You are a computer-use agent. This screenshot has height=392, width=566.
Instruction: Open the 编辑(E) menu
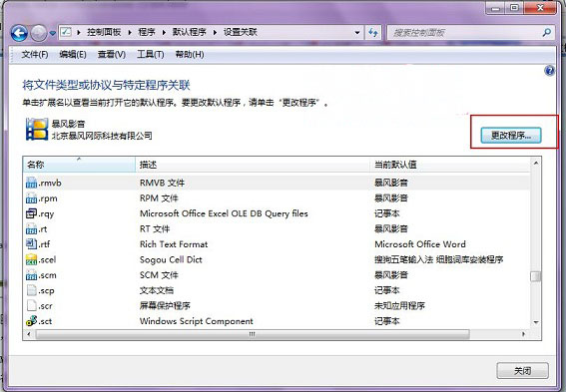pyautogui.click(x=73, y=55)
